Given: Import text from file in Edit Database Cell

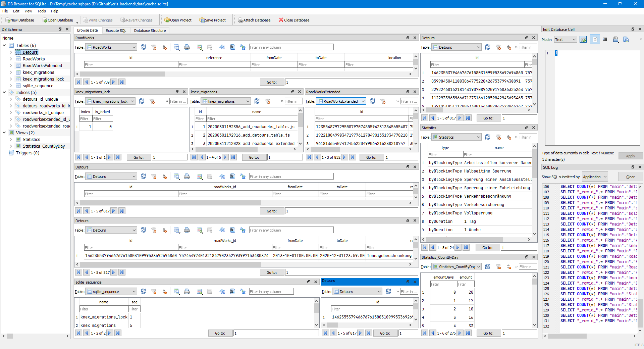Looking at the screenshot, I should pos(615,39).
